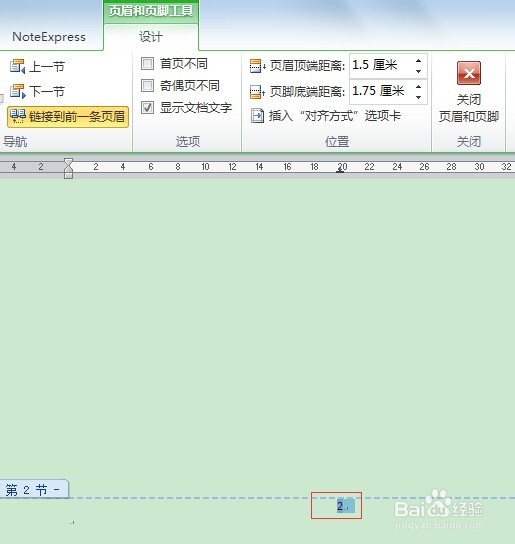The width and height of the screenshot is (515, 544).
Task: Decrease header top distance with down arrow
Action: (419, 71)
